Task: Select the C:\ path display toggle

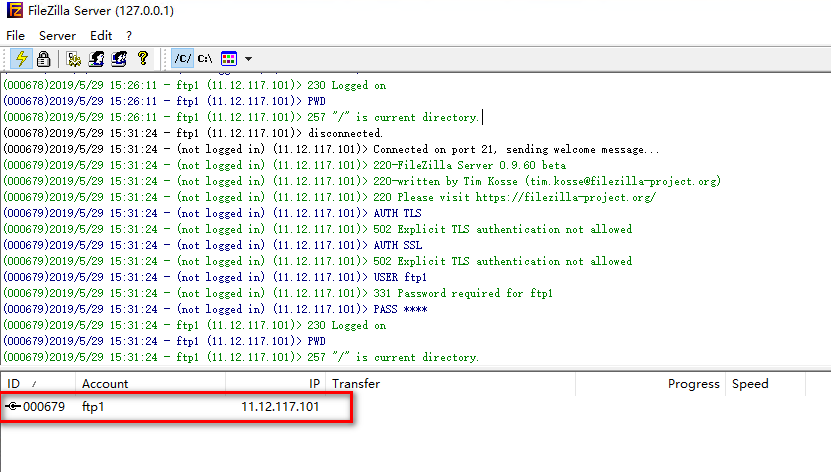Action: coord(205,58)
